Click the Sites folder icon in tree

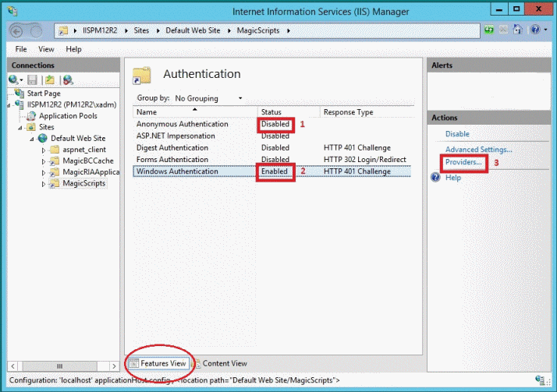[31, 127]
